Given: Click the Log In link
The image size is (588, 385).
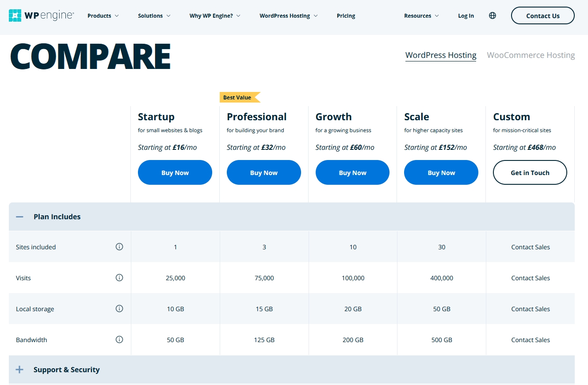Looking at the screenshot, I should pos(466,16).
